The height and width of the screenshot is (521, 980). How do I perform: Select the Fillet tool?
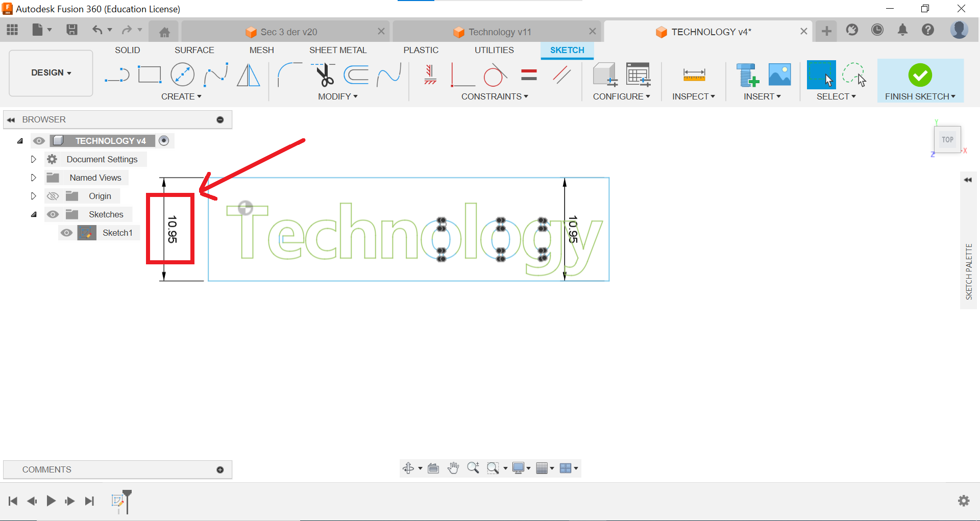(x=289, y=75)
